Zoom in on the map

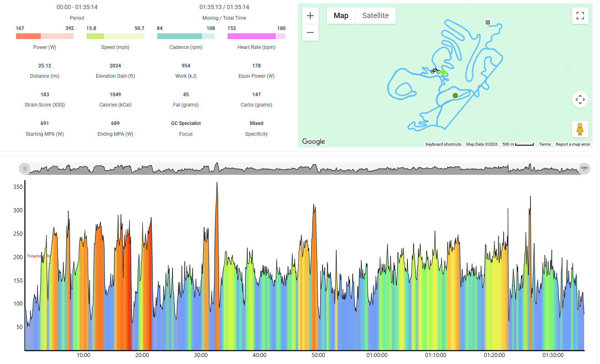click(x=310, y=16)
